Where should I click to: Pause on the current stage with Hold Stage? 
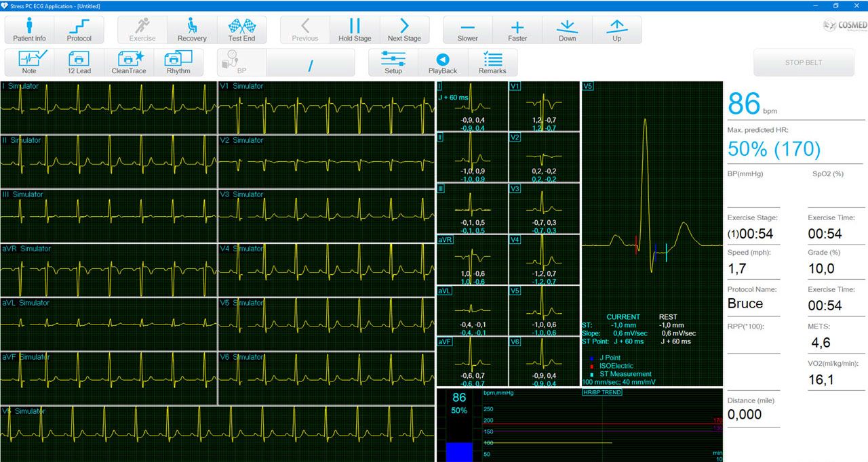(x=355, y=30)
